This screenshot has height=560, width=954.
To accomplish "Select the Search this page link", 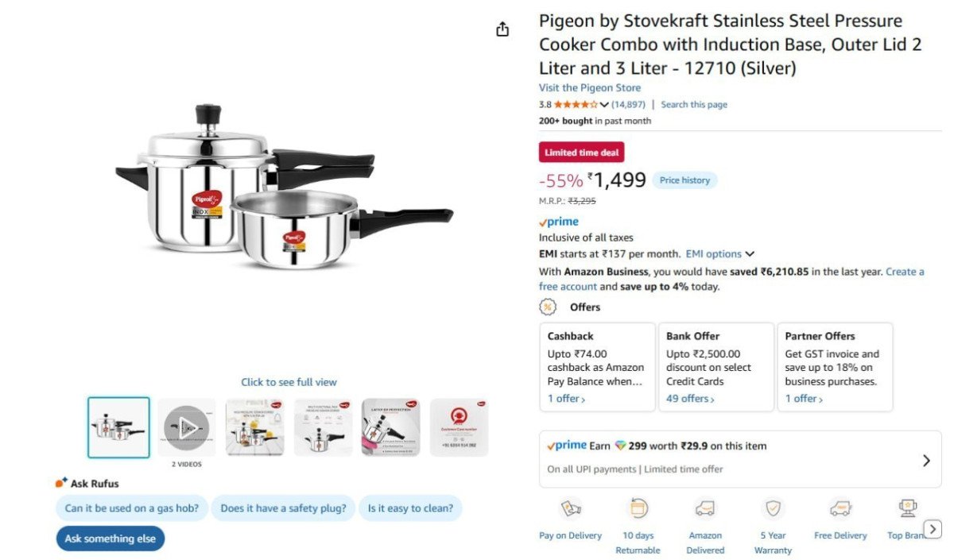I will click(x=695, y=104).
